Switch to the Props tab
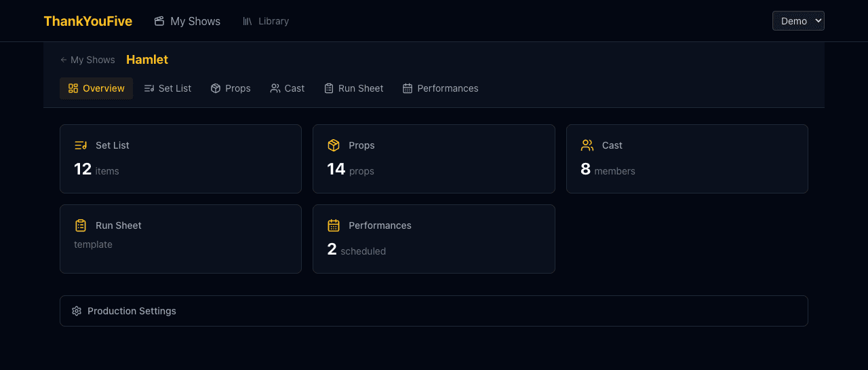 231,88
